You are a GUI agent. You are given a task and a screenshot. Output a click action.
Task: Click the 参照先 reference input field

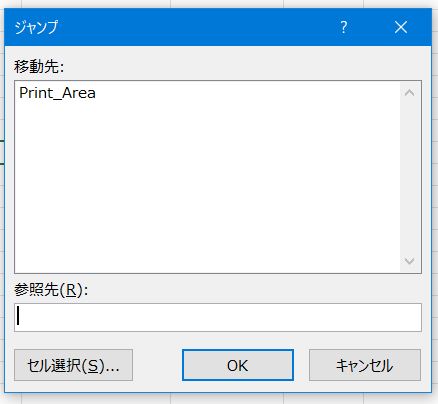pos(218,317)
